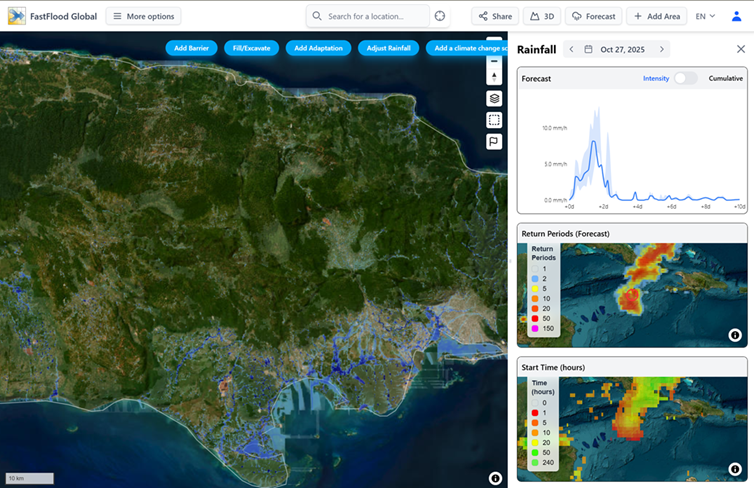The image size is (754, 488).
Task: Zoom out with the minus button
Action: (x=494, y=61)
